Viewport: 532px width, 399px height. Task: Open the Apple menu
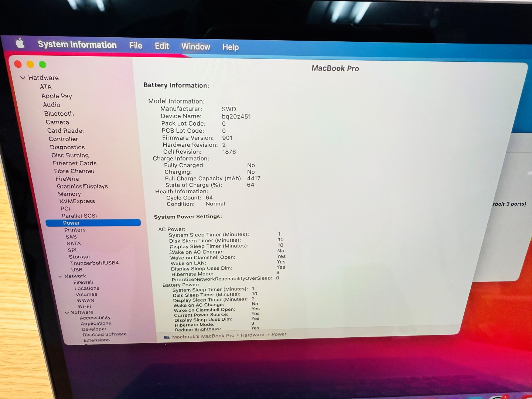point(20,44)
